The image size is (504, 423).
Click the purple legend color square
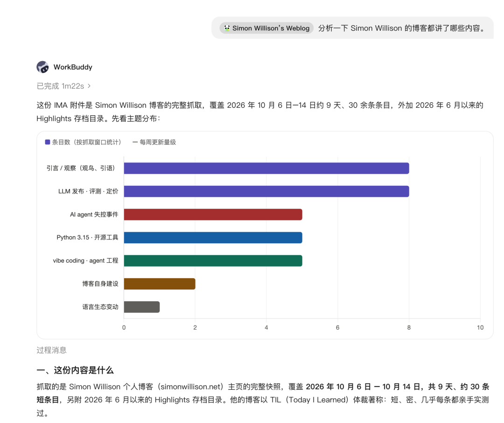[48, 142]
